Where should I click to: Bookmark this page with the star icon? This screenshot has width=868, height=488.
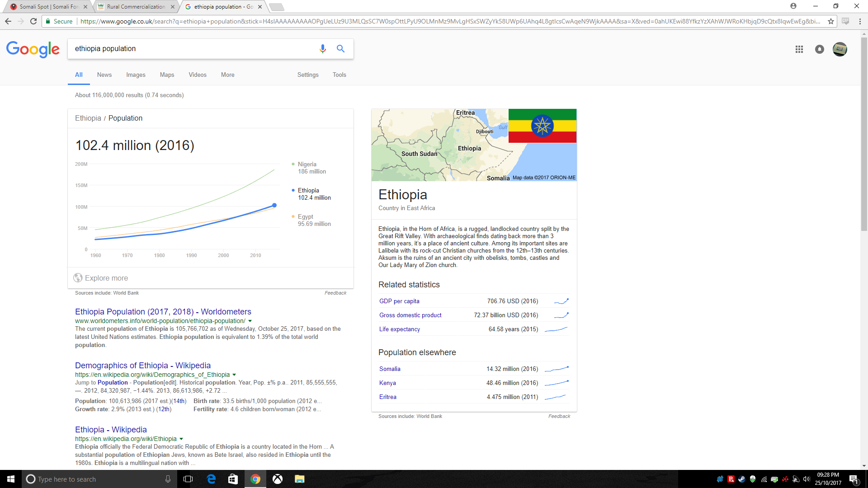[831, 21]
